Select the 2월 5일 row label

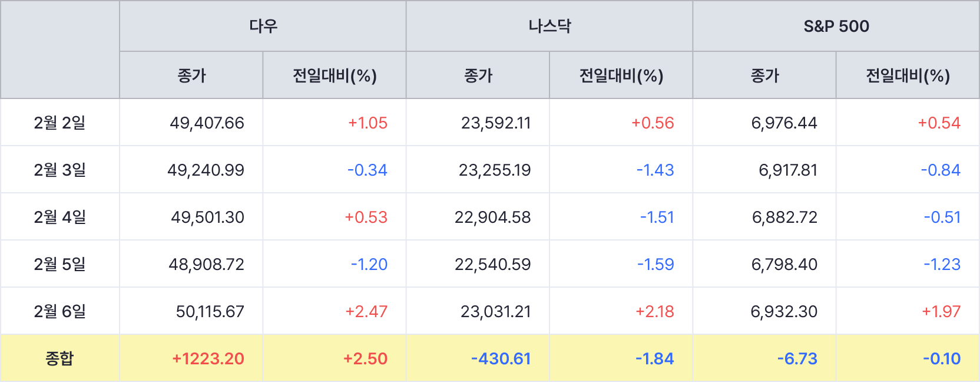point(59,264)
